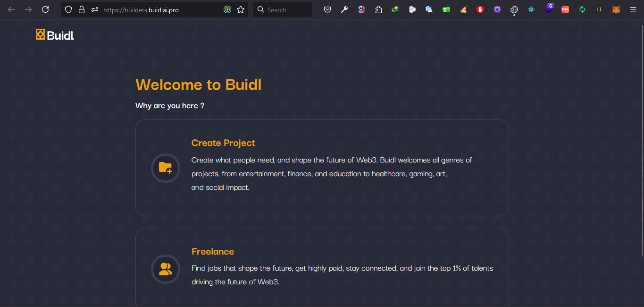Click the page vertical scrollbar
644x307 pixels.
(x=640, y=142)
